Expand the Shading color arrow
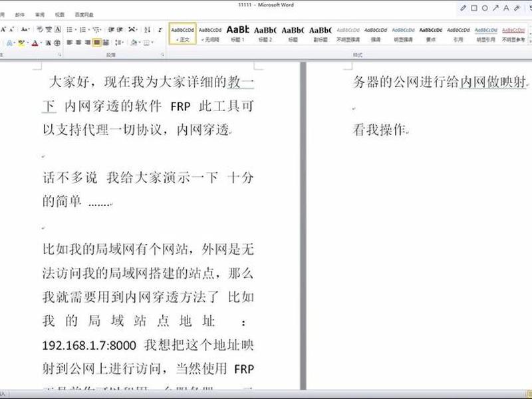The height and width of the screenshot is (399, 532). coord(140,43)
